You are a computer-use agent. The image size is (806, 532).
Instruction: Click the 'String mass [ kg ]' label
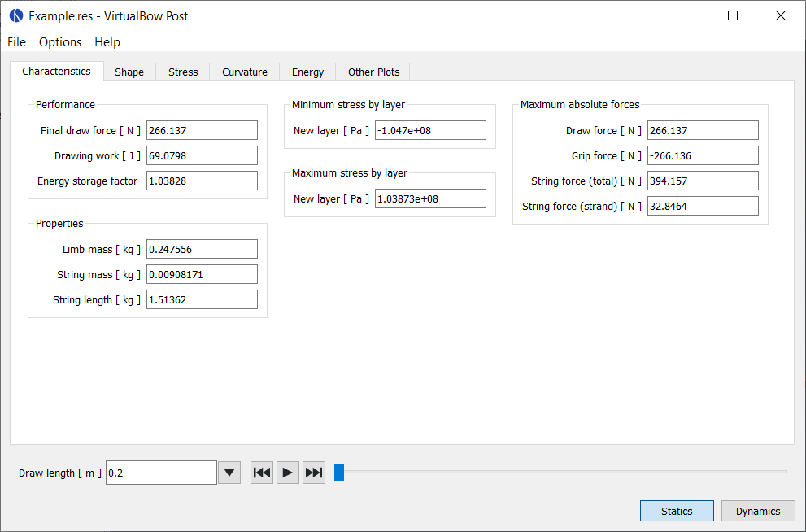tap(98, 274)
